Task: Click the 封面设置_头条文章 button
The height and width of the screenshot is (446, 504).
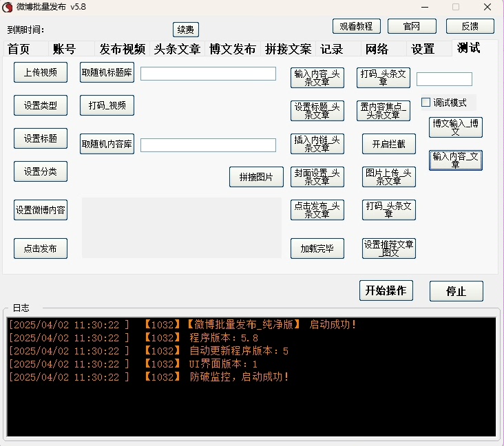Action: (317, 177)
